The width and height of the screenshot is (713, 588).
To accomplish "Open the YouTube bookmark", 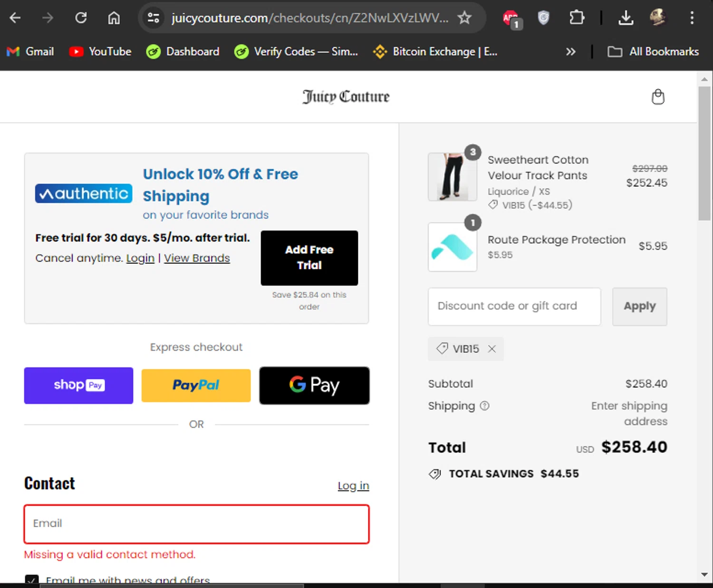I will coord(100,51).
